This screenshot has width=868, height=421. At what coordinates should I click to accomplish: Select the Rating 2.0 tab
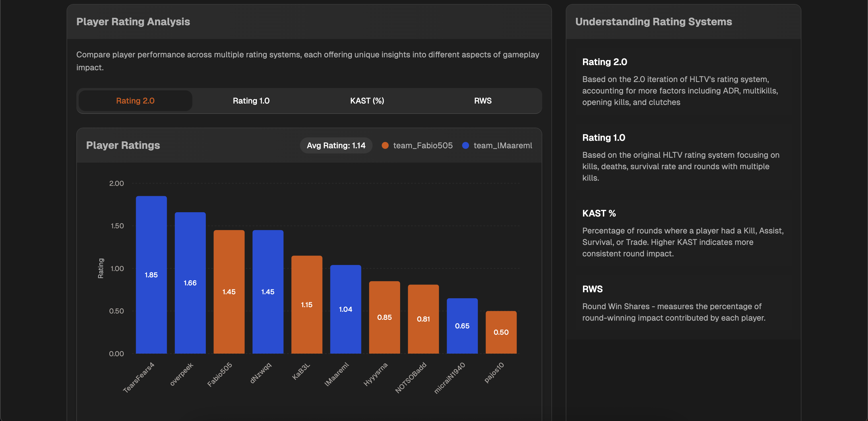(135, 101)
